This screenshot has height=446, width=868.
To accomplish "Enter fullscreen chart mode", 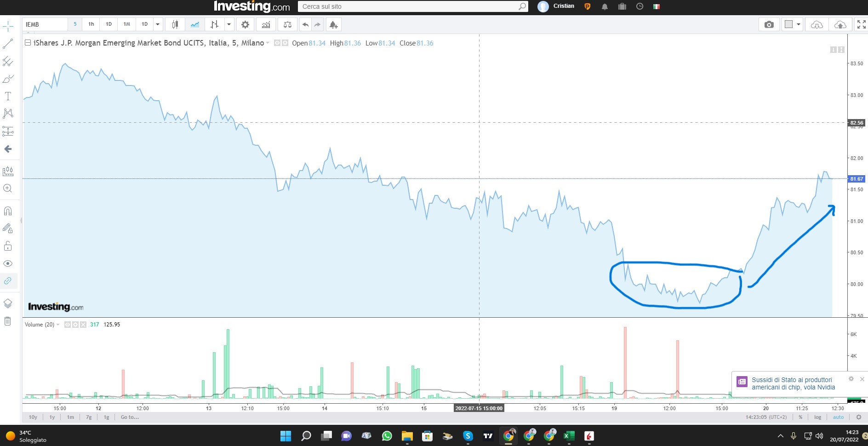I will click(x=861, y=24).
